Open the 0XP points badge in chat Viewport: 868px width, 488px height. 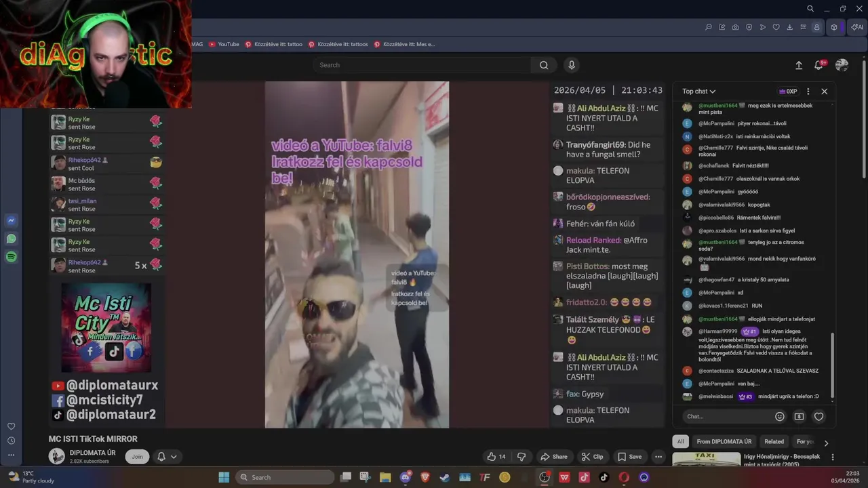[788, 91]
